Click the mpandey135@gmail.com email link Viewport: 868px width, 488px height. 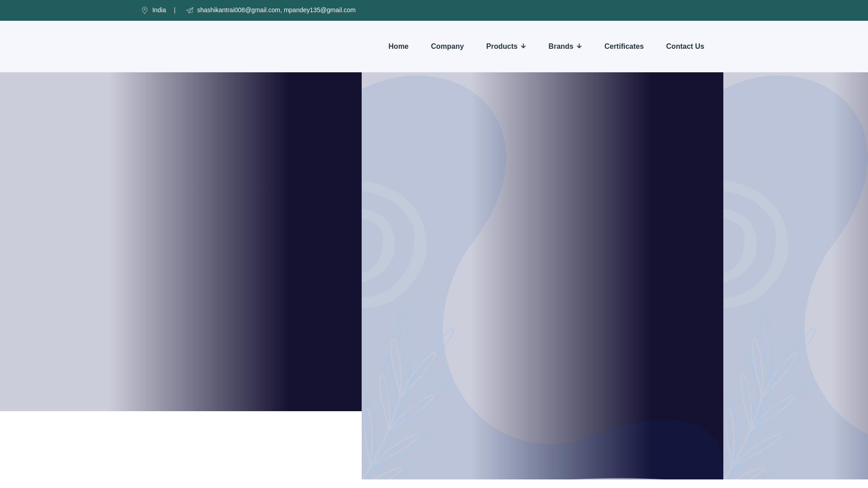320,10
